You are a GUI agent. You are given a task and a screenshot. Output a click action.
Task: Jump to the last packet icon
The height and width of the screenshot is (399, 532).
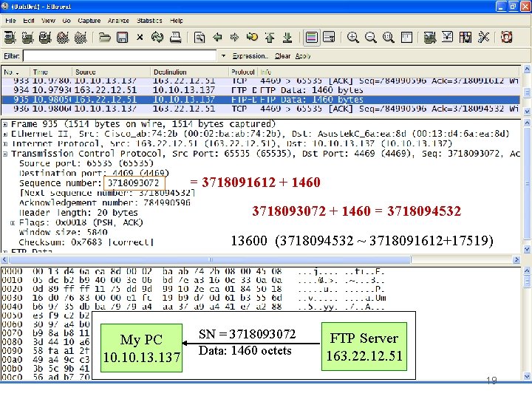click(x=287, y=37)
